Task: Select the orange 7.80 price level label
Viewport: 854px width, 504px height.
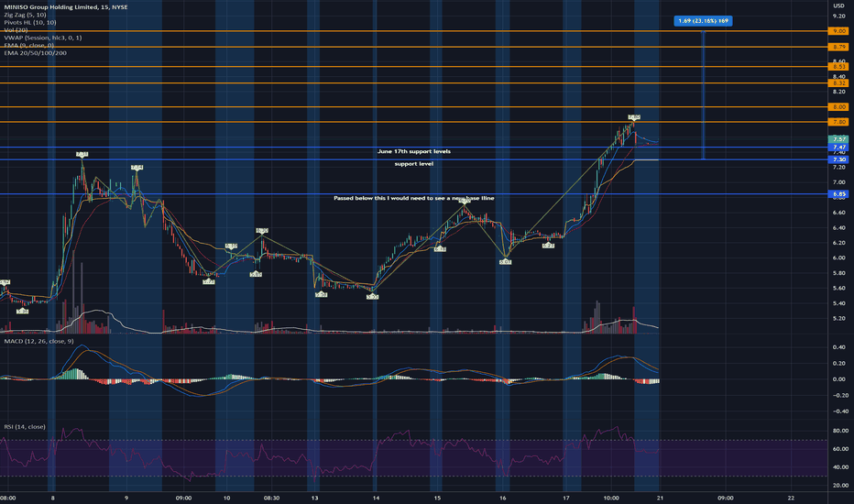Action: 838,122
